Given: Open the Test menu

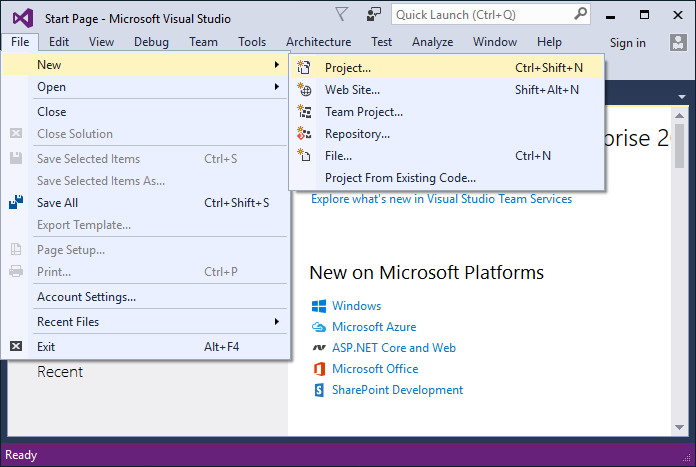Looking at the screenshot, I should click(x=381, y=42).
